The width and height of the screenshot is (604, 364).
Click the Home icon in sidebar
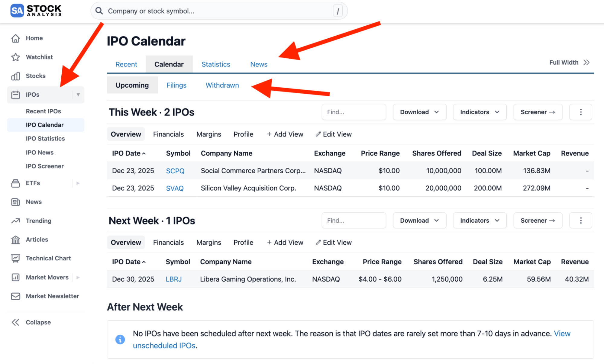[x=15, y=38]
